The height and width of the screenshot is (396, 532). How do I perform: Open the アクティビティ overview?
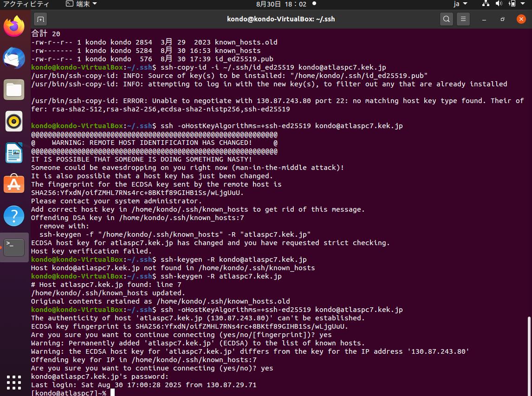(x=26, y=4)
